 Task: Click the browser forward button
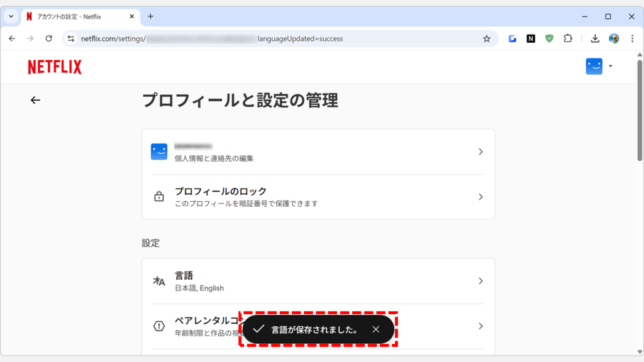pyautogui.click(x=30, y=38)
